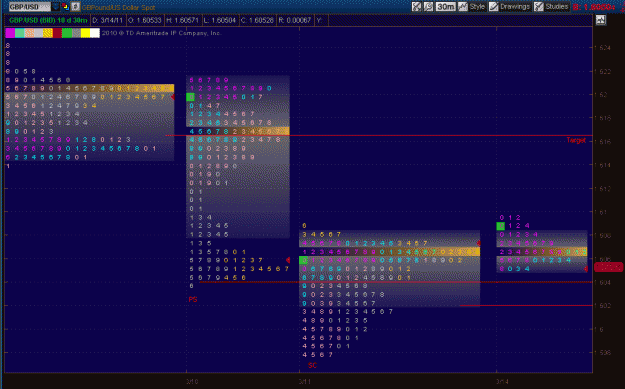Click the 3/10 date label on time axis
The image size is (625, 389).
coord(192,381)
